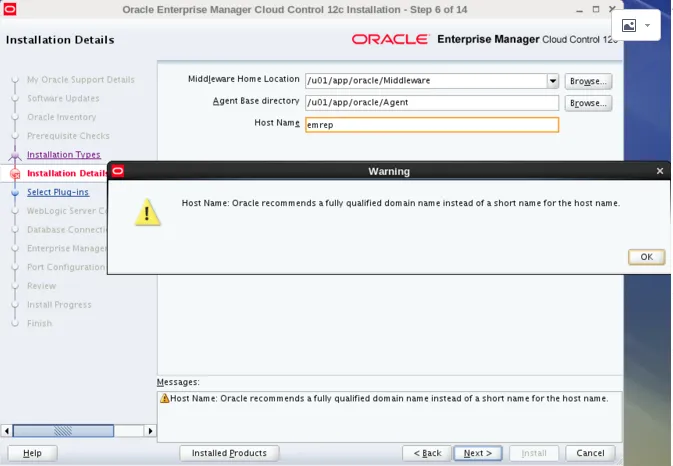The image size is (673, 466).
Task: Click the Port Configuration step
Action: (x=66, y=267)
